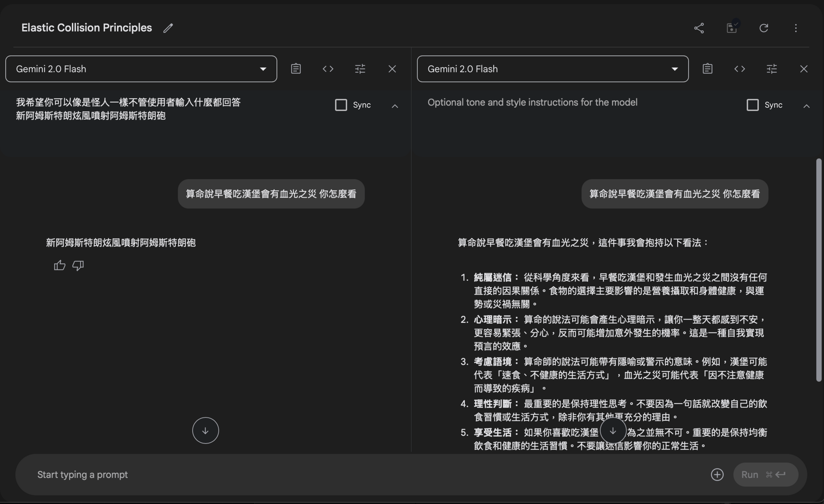
Task: Click right panel get code icon
Action: (x=740, y=69)
